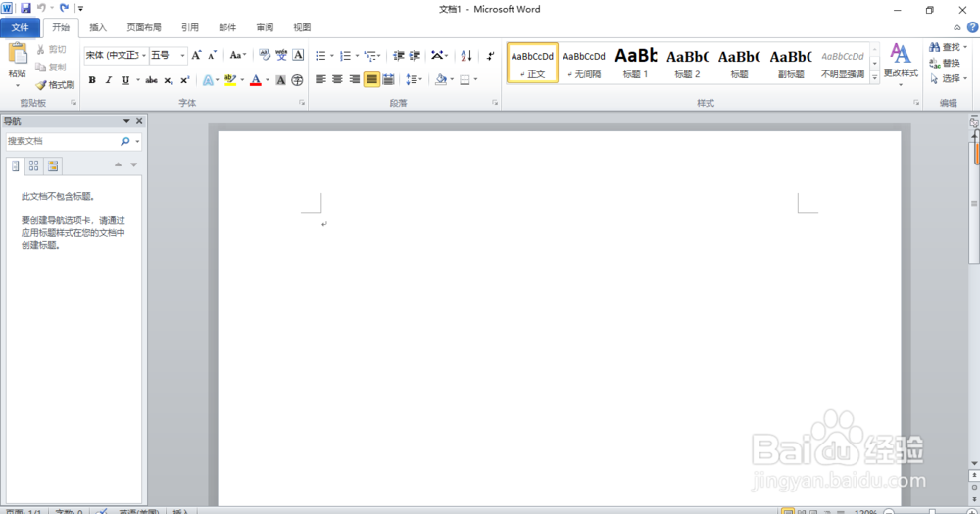Apply the 副标题 subtitle style

click(x=791, y=63)
